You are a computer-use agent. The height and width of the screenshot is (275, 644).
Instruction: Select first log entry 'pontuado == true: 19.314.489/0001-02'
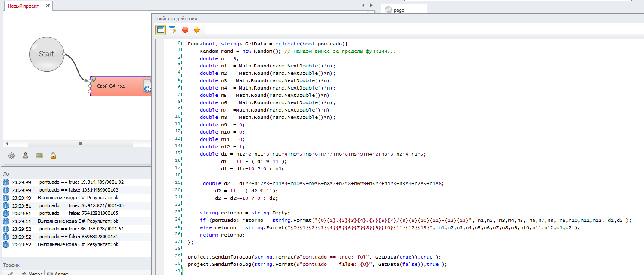(76, 182)
